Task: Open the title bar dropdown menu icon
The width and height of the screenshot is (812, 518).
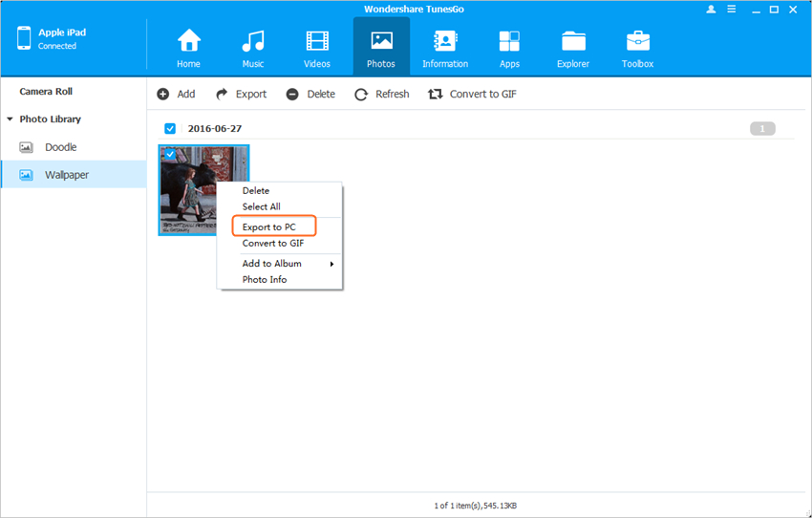Action: click(x=732, y=9)
